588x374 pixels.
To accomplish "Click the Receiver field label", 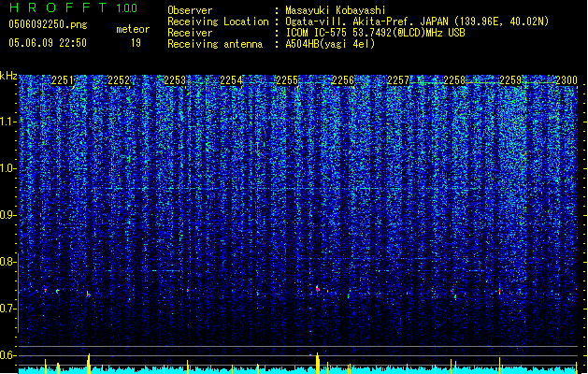I will [190, 33].
